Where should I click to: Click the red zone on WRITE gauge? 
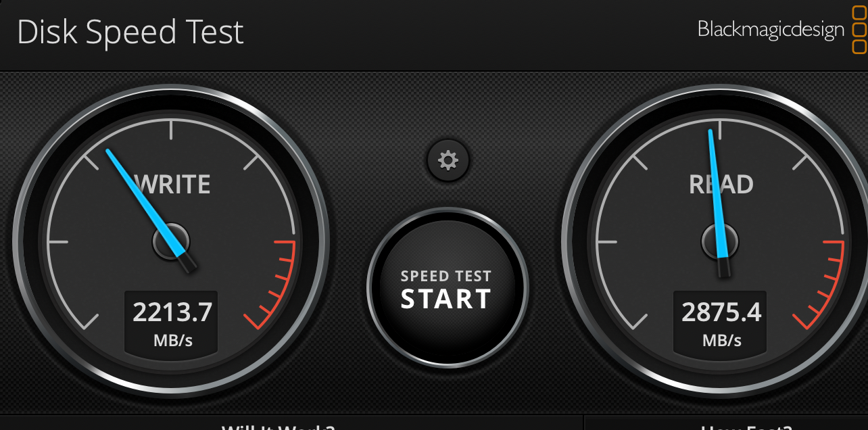pyautogui.click(x=276, y=283)
